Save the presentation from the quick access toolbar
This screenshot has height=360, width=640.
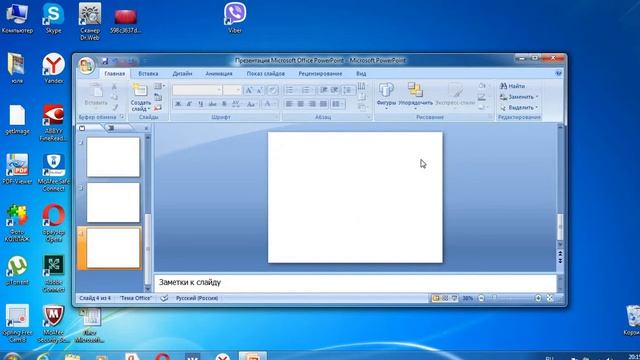[x=105, y=61]
